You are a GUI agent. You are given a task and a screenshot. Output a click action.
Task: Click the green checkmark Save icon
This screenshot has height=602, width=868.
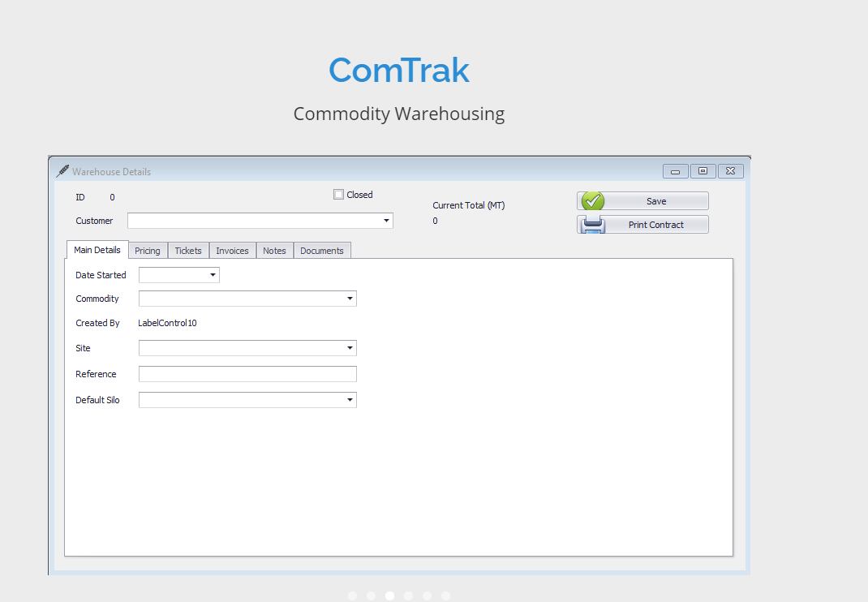(x=593, y=201)
